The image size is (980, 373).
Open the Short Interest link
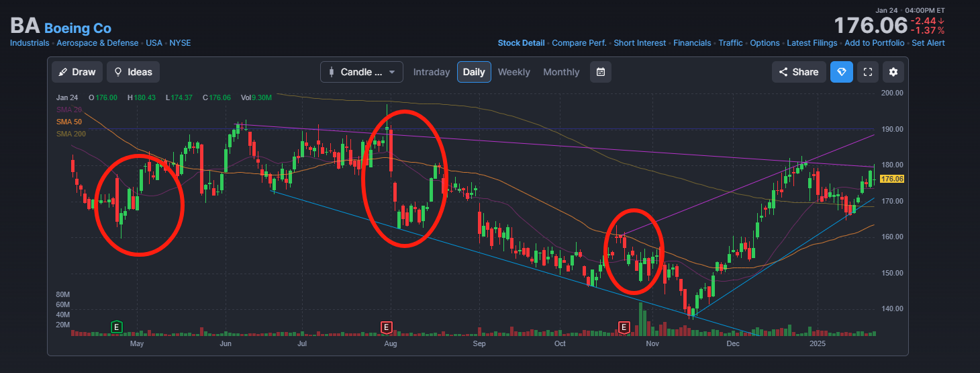[640, 43]
